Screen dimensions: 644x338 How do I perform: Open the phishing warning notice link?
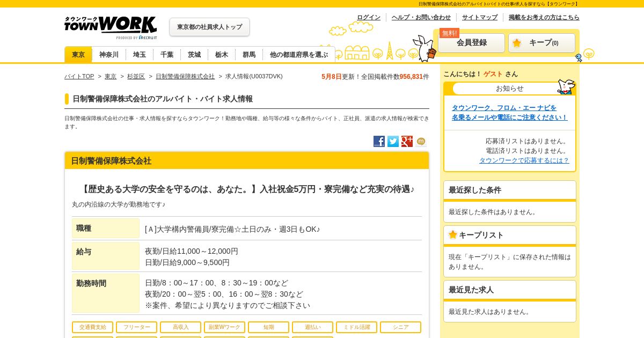[509, 113]
